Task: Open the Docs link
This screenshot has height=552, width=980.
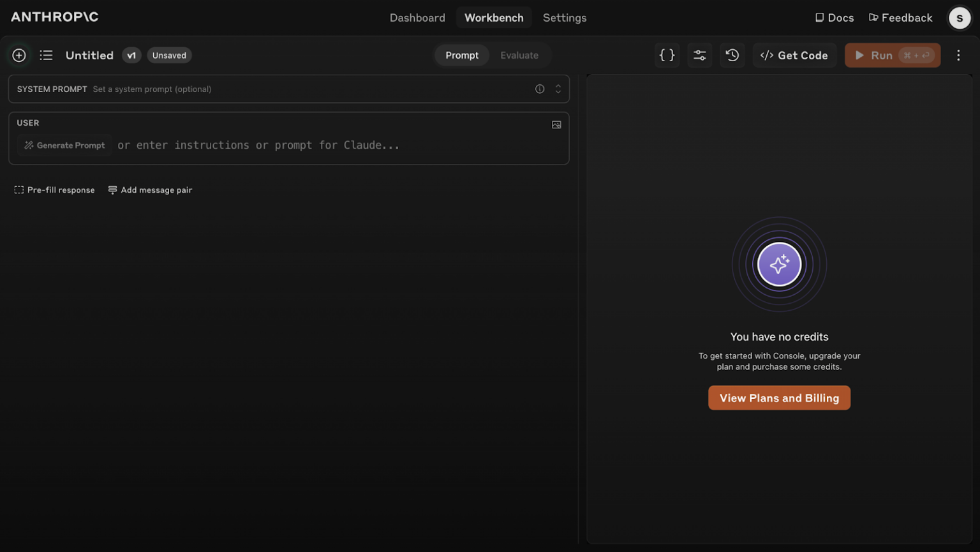Action: click(x=834, y=18)
